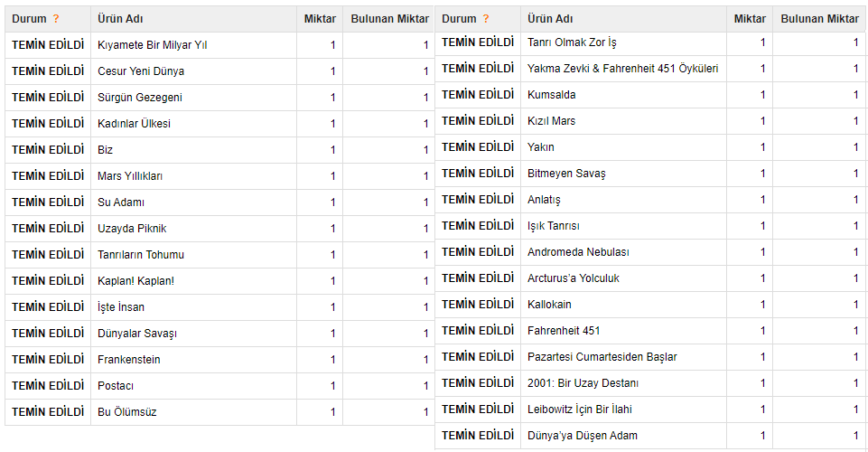The width and height of the screenshot is (868, 452).
Task: Click the left table's Miktar column header
Action: [320, 19]
